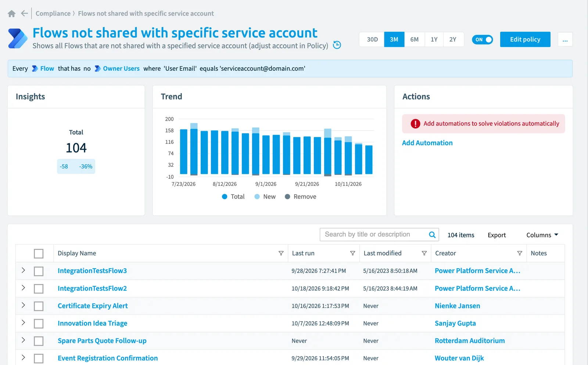Viewport: 588px width, 365px height.
Task: Open the Innovation Idea Triage link
Action: point(93,323)
